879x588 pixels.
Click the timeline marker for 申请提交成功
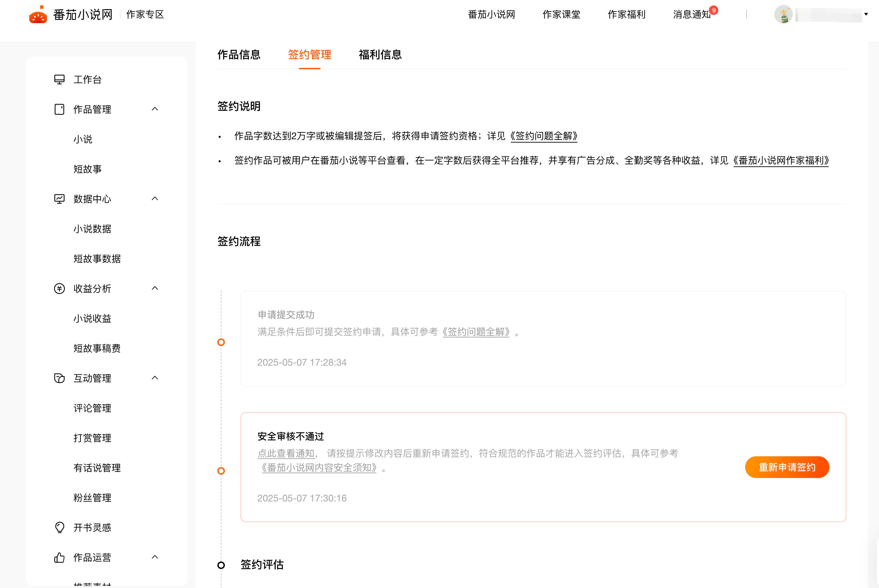(221, 342)
